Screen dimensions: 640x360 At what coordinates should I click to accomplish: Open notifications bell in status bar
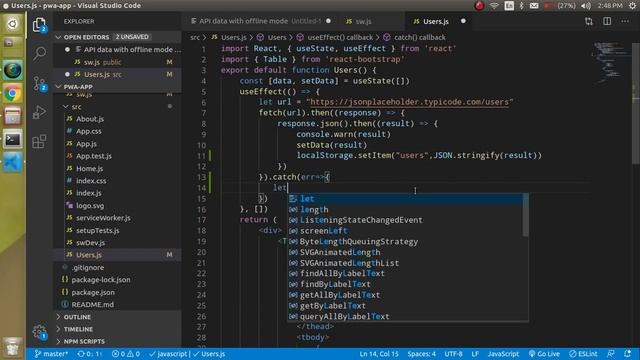[x=628, y=354]
